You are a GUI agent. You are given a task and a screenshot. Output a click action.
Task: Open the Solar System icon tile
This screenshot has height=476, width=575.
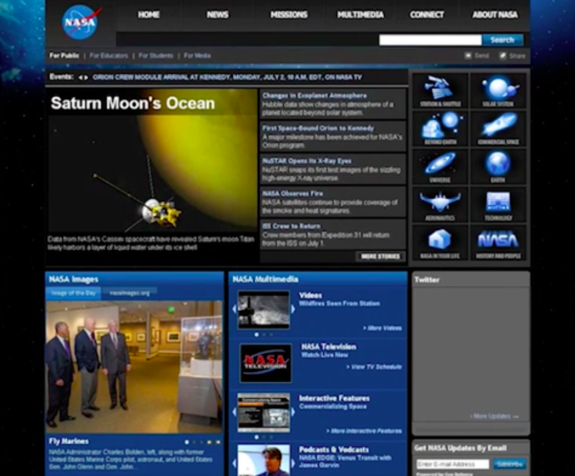pyautogui.click(x=498, y=91)
